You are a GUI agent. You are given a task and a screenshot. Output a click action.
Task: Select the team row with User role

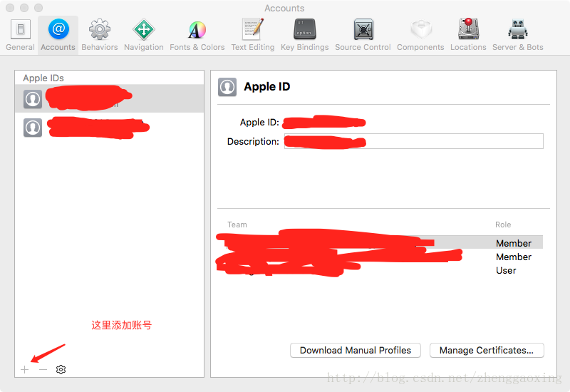click(x=380, y=270)
